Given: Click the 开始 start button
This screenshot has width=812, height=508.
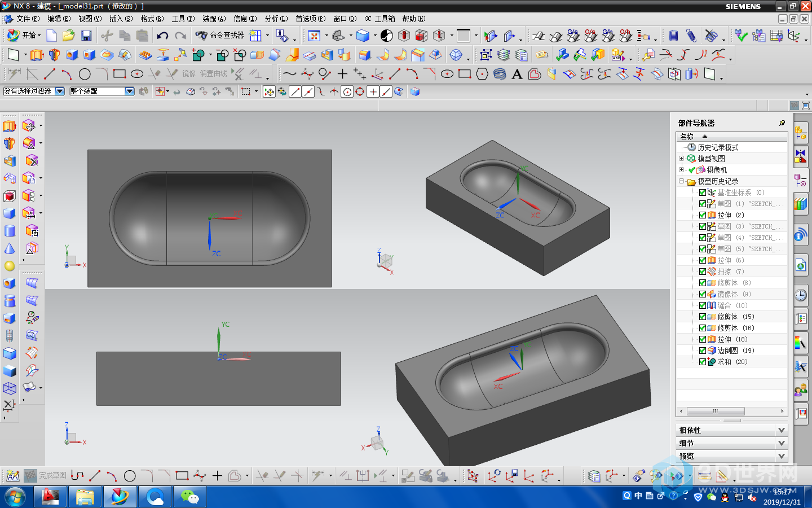Looking at the screenshot, I should click(x=23, y=35).
